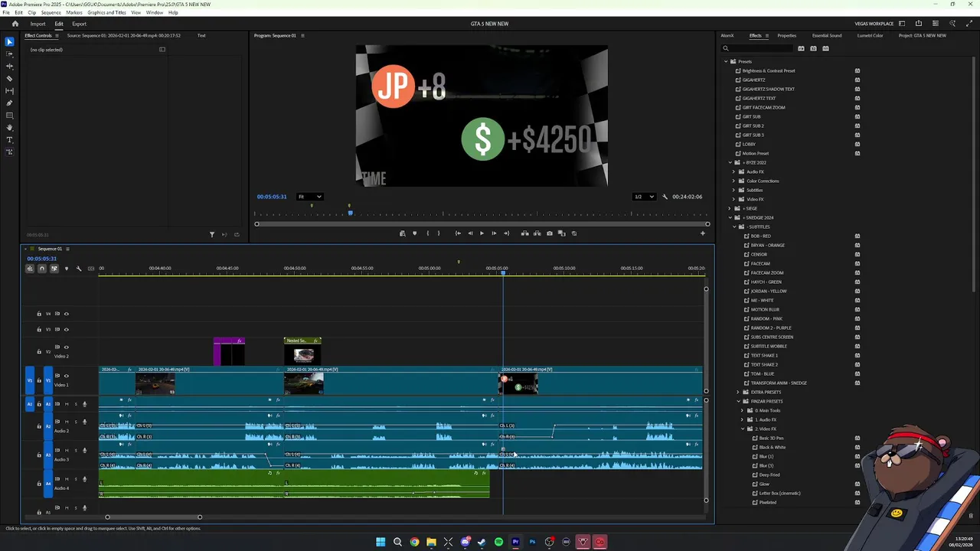The image size is (980, 551).
Task: Click the timeline playhead timecode 00:05:05:31
Action: pos(41,259)
